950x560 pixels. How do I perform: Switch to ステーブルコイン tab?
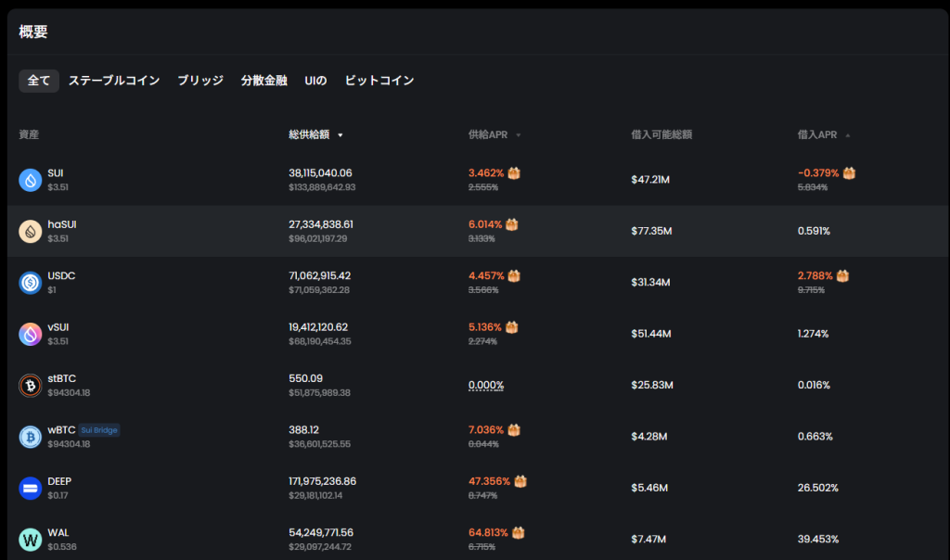pos(114,81)
